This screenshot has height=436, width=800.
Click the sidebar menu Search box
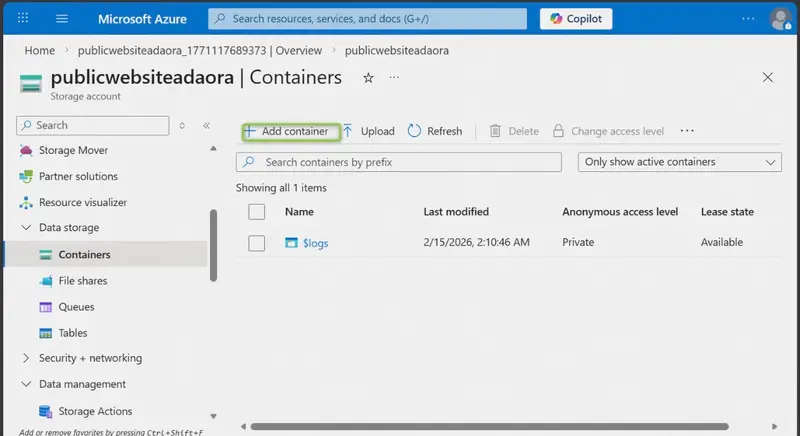coord(92,125)
